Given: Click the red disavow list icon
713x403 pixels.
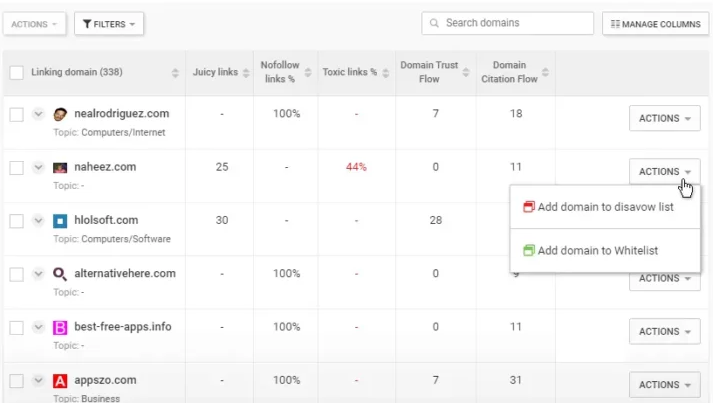Looking at the screenshot, I should point(529,207).
